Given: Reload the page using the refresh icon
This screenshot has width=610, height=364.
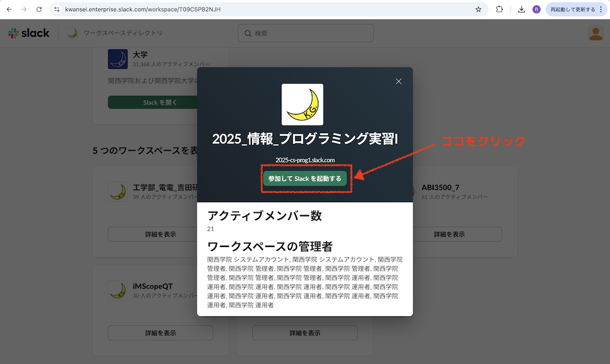Looking at the screenshot, I should coord(39,9).
